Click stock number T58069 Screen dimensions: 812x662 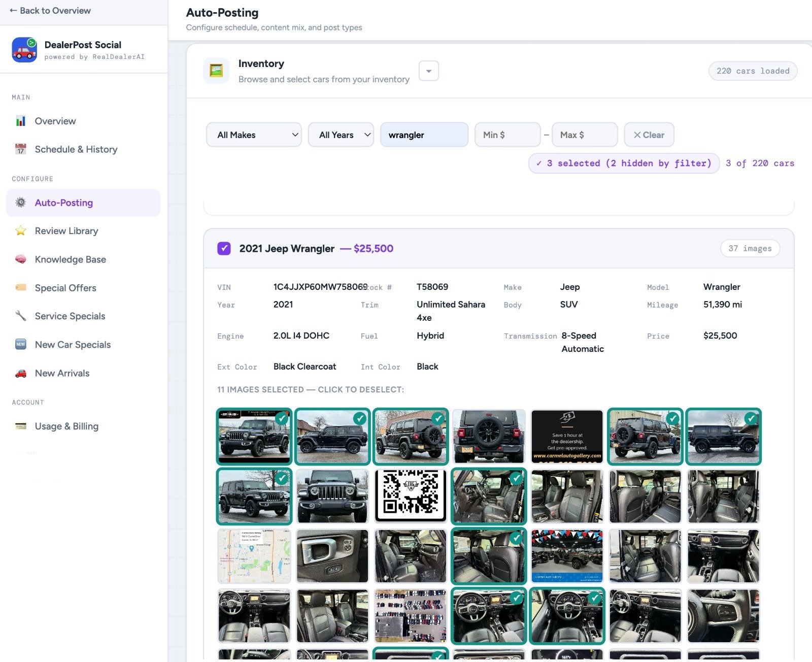tap(432, 287)
